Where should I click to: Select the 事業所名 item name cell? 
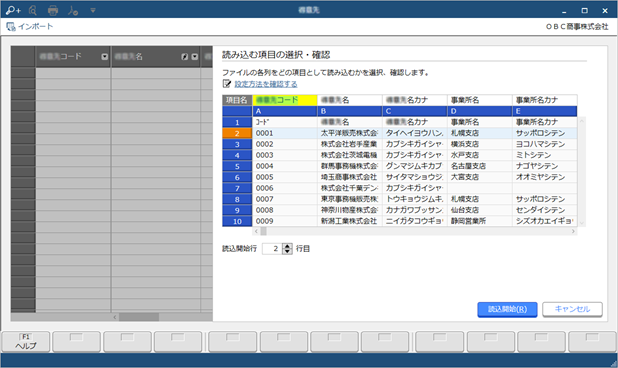pos(479,100)
